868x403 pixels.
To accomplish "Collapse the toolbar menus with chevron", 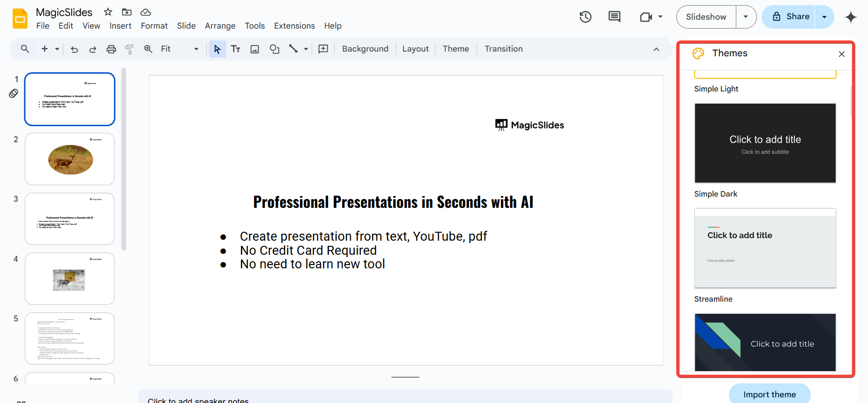I will [656, 49].
